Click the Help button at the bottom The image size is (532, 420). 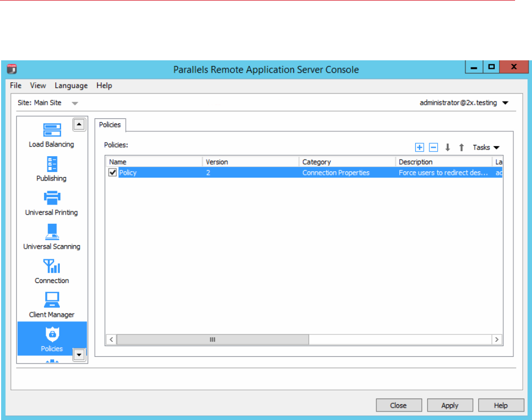pos(501,405)
